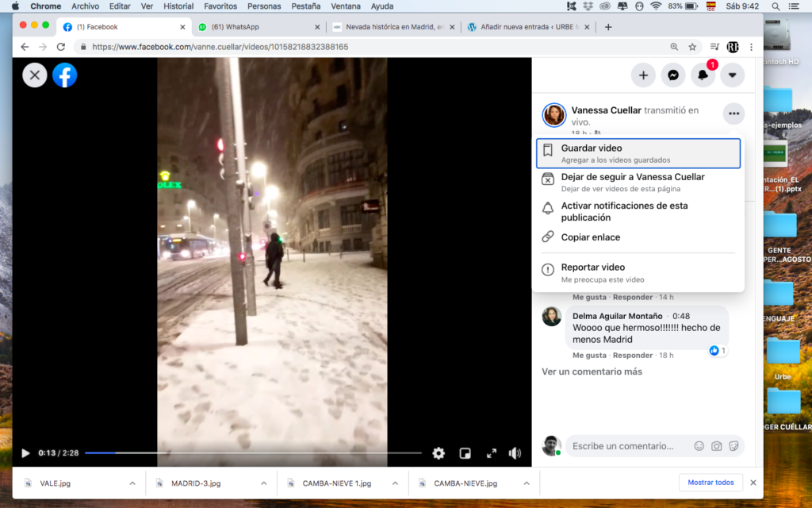Open the account dropdown arrow
The image size is (812, 508).
(732, 75)
